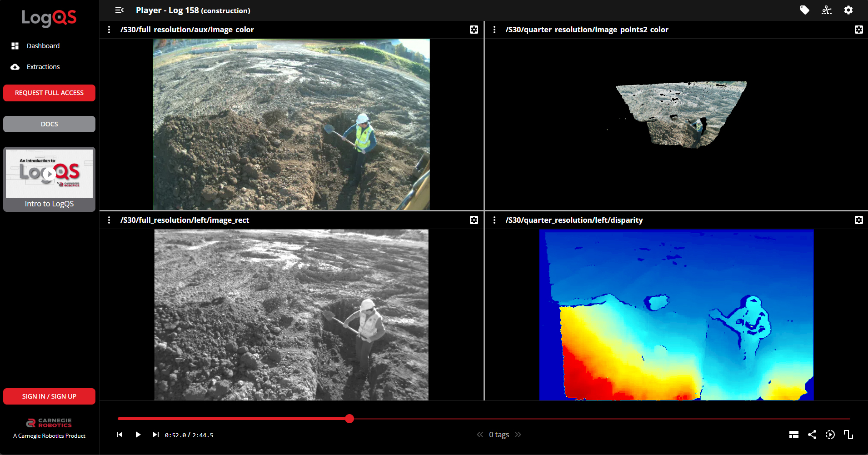
Task: Click REQUEST FULL ACCESS button
Action: (x=49, y=93)
